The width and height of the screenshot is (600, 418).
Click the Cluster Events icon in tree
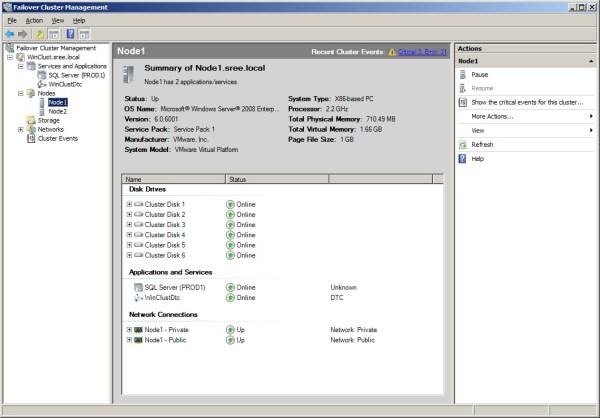point(31,138)
